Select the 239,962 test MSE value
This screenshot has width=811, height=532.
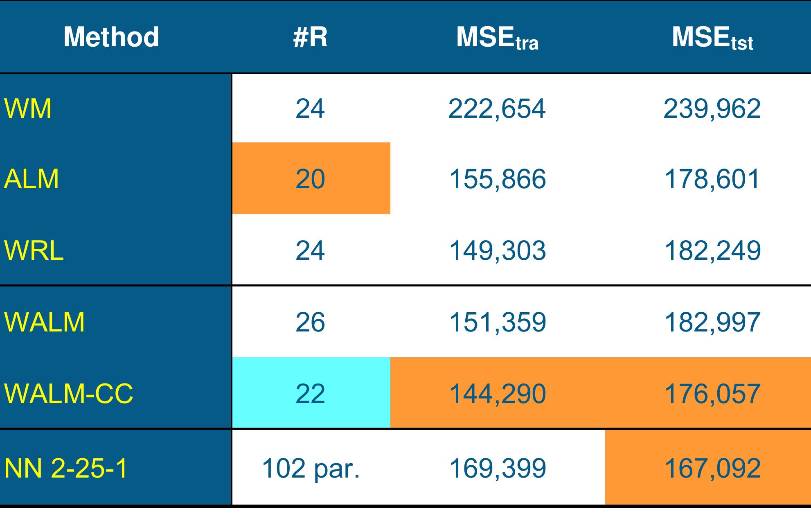pos(712,109)
